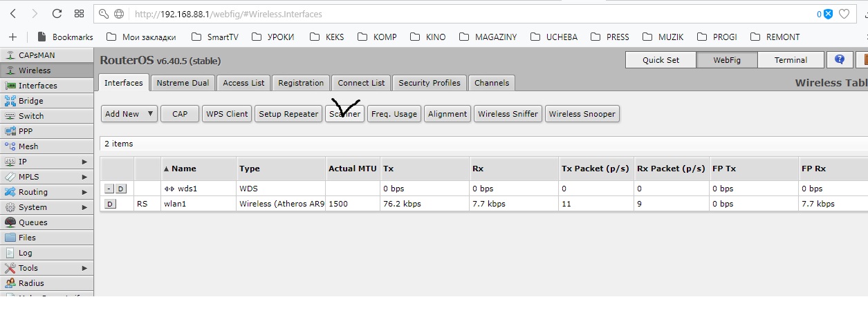Open the MAGAZINY bookmark folder
The width and height of the screenshot is (868, 335).
(488, 37)
